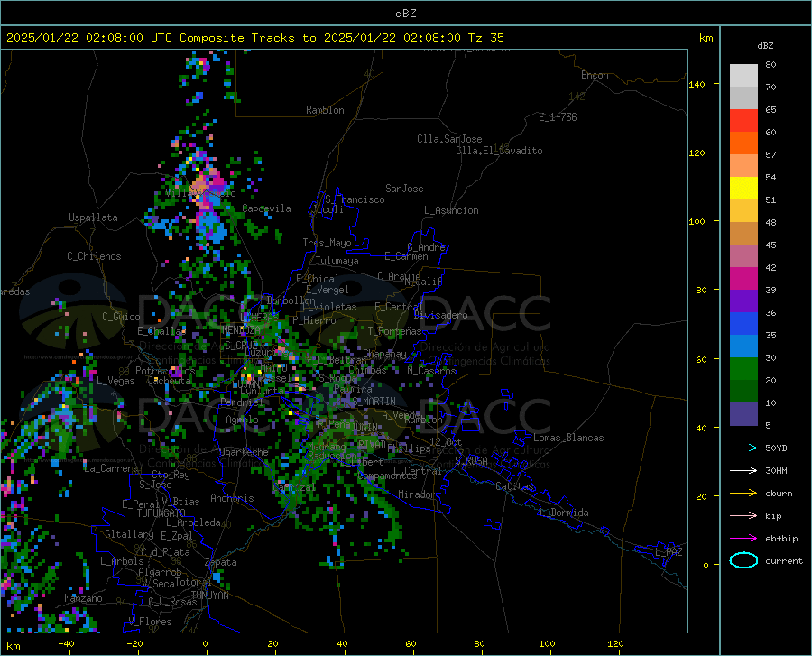The width and height of the screenshot is (812, 656).
Task: Click the 'Tulumaya' map label
Action: point(337,261)
